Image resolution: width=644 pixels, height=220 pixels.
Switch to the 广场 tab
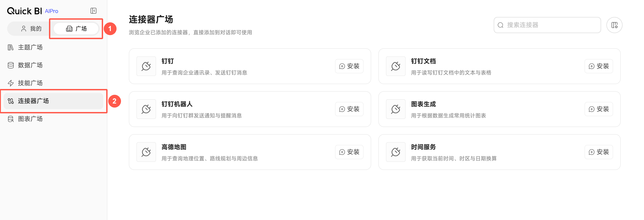[76, 29]
